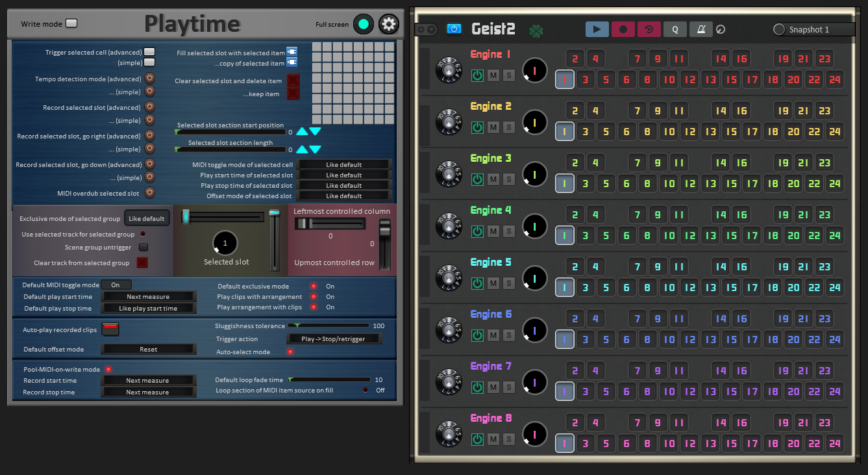The height and width of the screenshot is (475, 868).
Task: Open Play stop time of selected slot dropdown
Action: (344, 185)
